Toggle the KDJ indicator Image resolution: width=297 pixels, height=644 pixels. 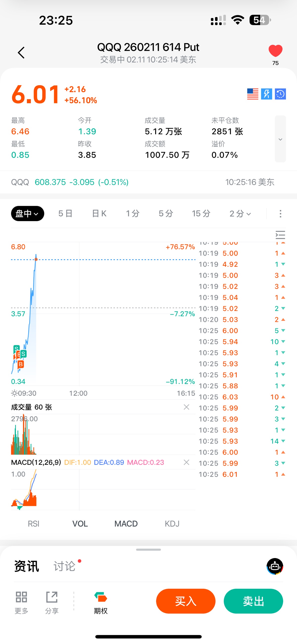click(172, 523)
